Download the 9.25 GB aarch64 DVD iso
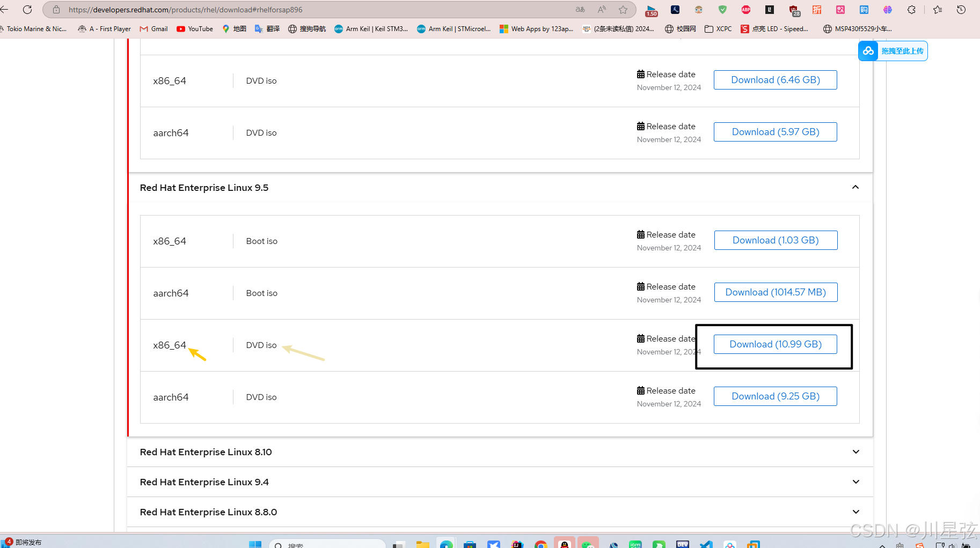This screenshot has height=548, width=980. tap(775, 396)
